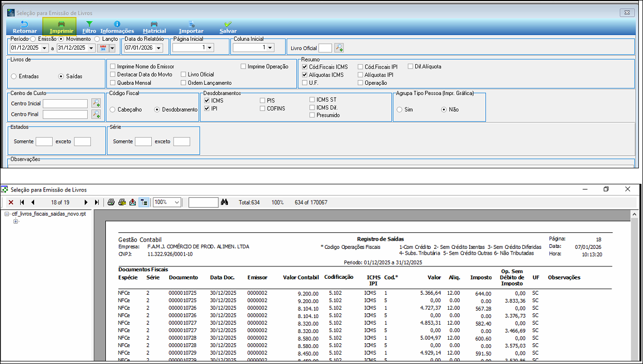Screen dimensions: 643x364
Task: Click the binoculars search icon
Action: tap(224, 202)
